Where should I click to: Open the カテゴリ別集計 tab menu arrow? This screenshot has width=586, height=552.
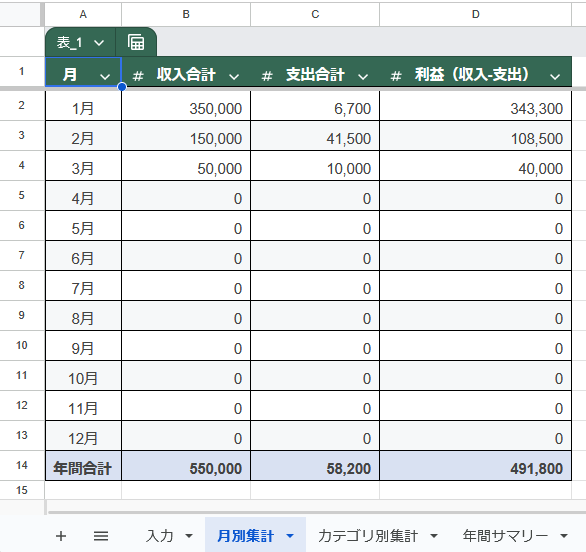(x=434, y=536)
